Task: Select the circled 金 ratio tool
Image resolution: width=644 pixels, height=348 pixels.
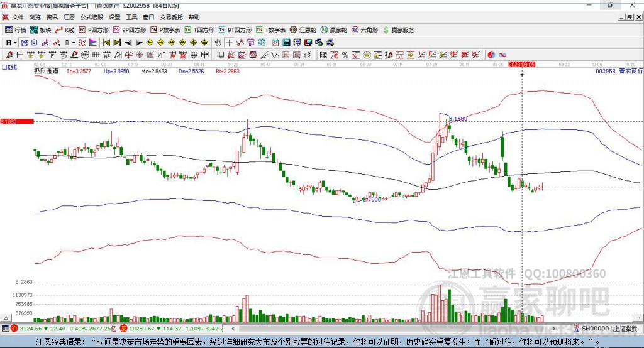Action: pyautogui.click(x=367, y=55)
